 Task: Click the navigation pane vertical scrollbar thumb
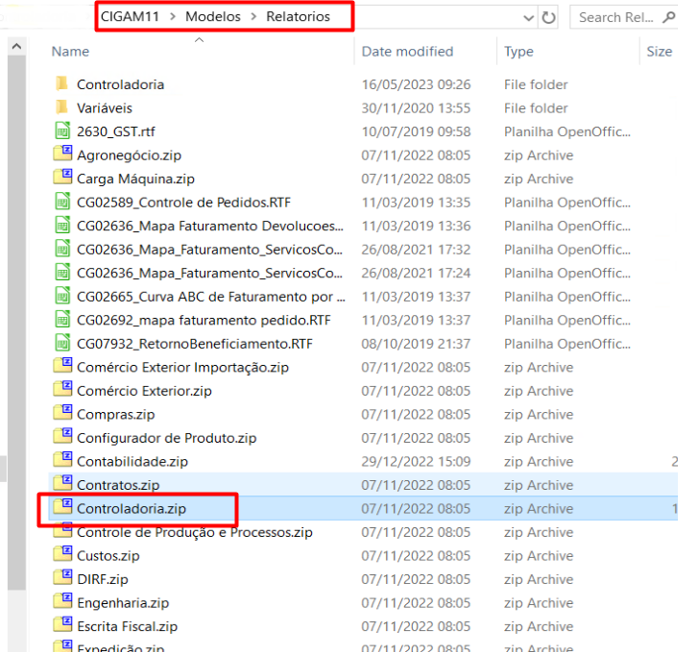[x=17, y=323]
